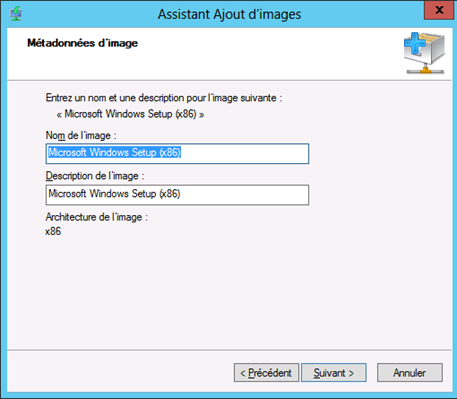The image size is (457, 399).
Task: Click inside the Nom de l'image field
Action: tap(177, 154)
